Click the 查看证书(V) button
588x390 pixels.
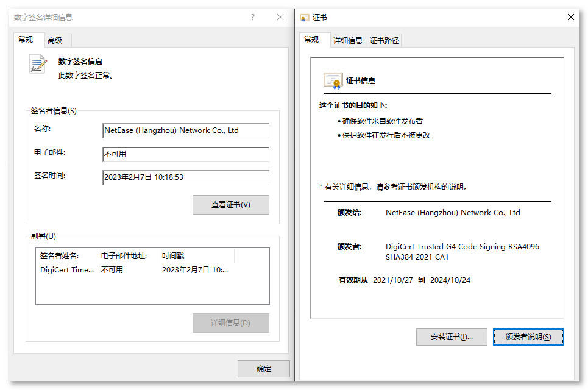pos(230,205)
